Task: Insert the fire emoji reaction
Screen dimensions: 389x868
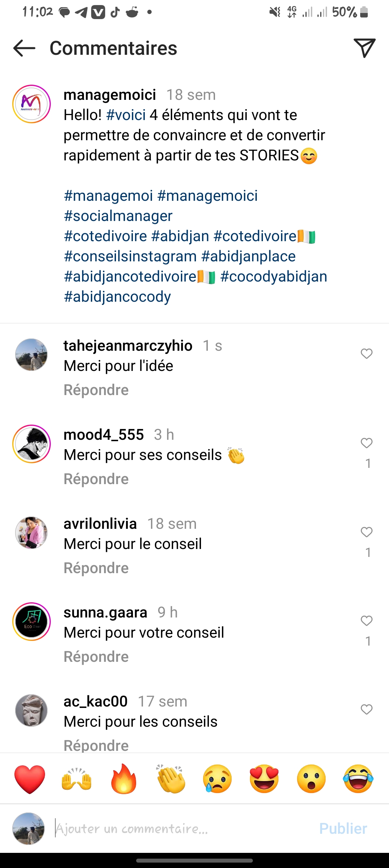Action: tap(124, 779)
